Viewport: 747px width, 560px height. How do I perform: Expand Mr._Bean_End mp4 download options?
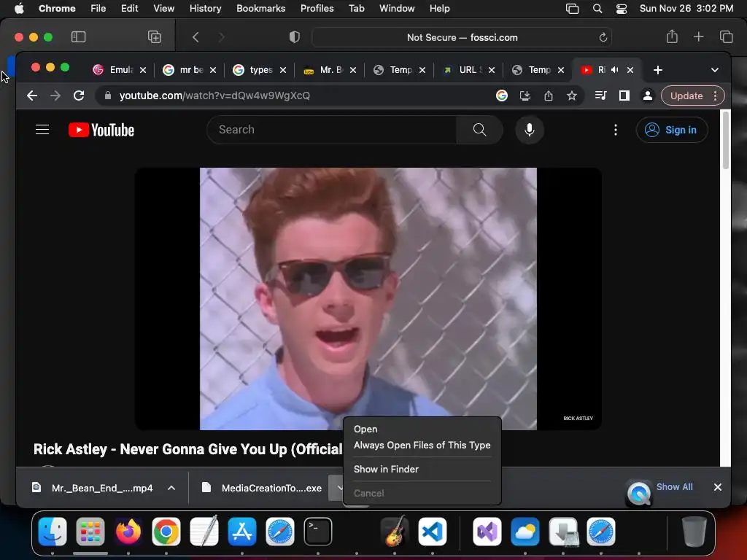171,488
